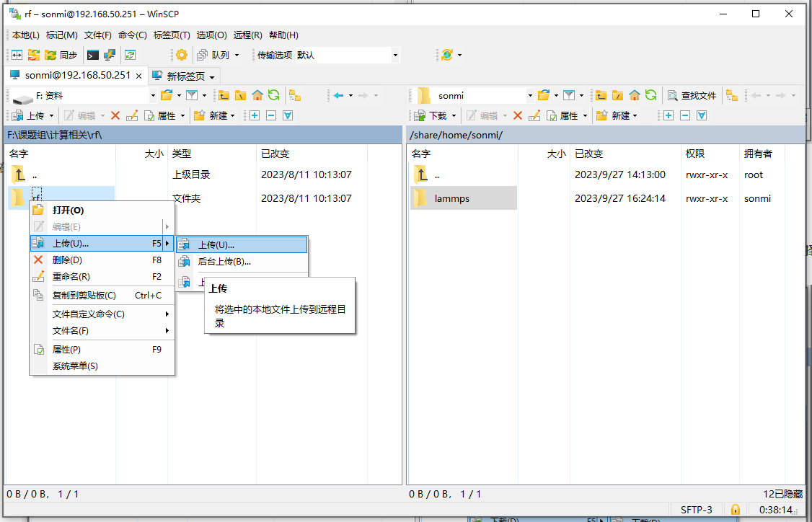Click the local 属性 properties button
The height and width of the screenshot is (522, 812).
(x=160, y=115)
